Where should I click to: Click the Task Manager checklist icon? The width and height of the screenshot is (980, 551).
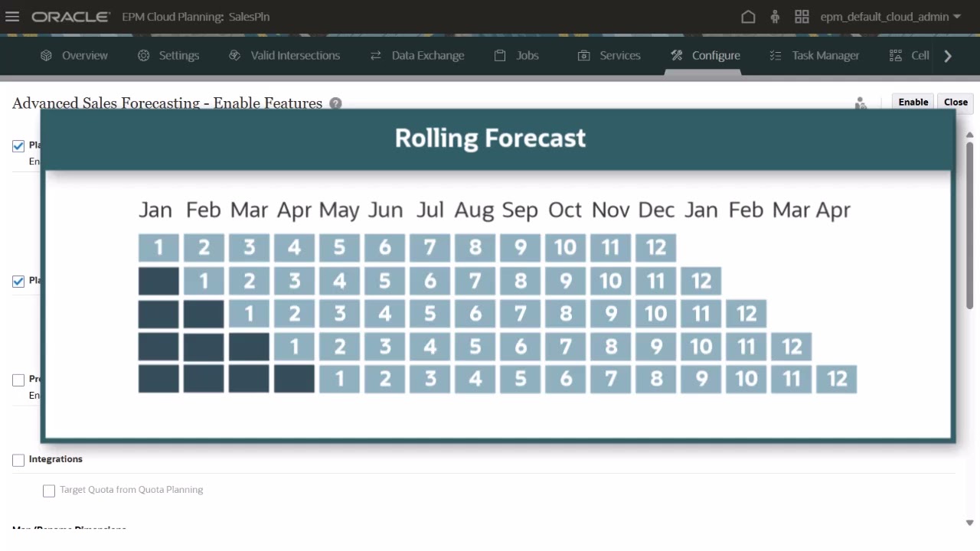(775, 55)
